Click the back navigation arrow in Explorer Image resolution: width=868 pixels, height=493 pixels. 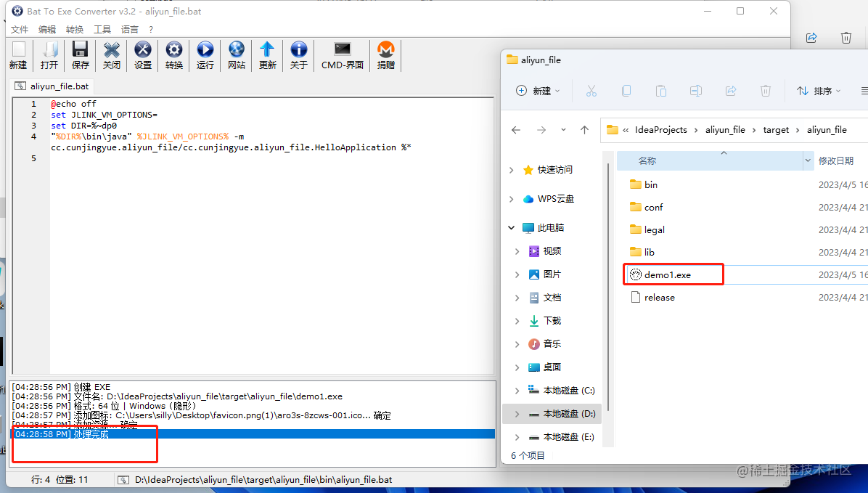point(516,129)
